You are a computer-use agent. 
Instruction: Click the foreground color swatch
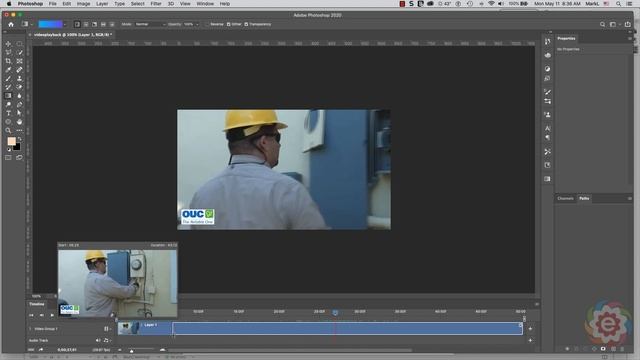coord(11,141)
